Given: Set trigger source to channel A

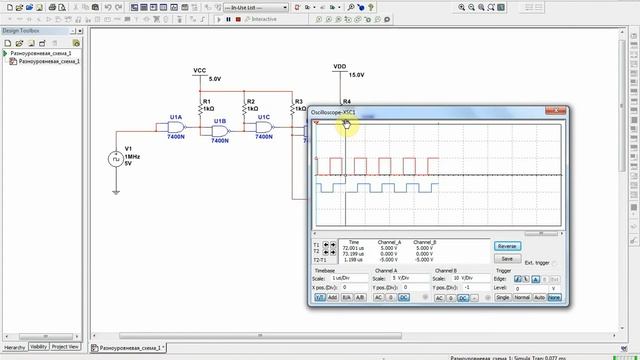Looking at the screenshot, I should click(x=536, y=279).
